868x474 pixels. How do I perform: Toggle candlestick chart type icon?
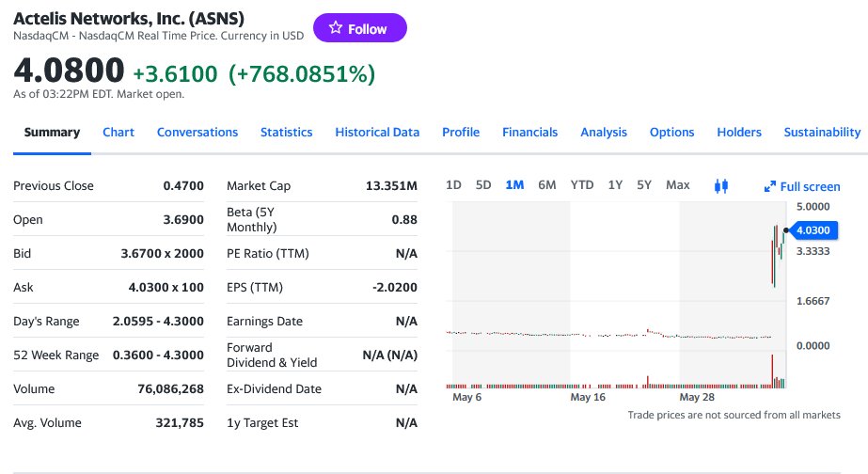pyautogui.click(x=720, y=186)
